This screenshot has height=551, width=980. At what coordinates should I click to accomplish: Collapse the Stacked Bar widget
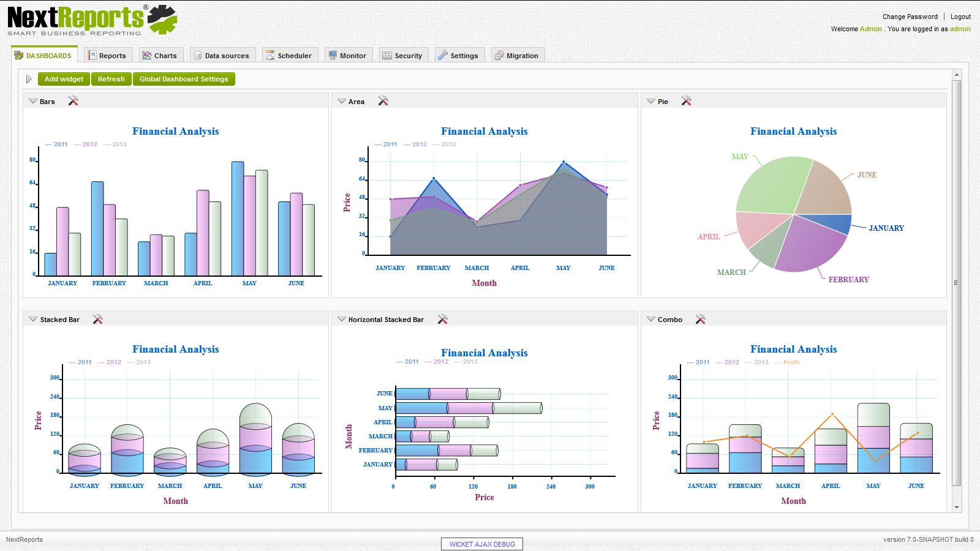pos(33,319)
